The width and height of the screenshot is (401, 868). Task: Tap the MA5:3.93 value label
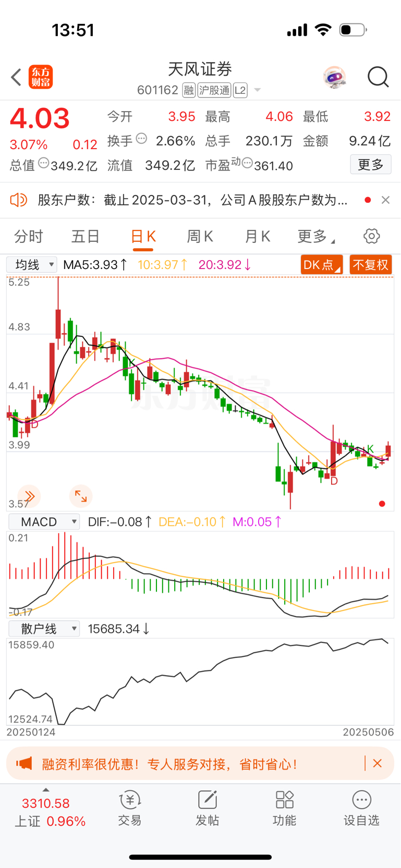coord(95,265)
